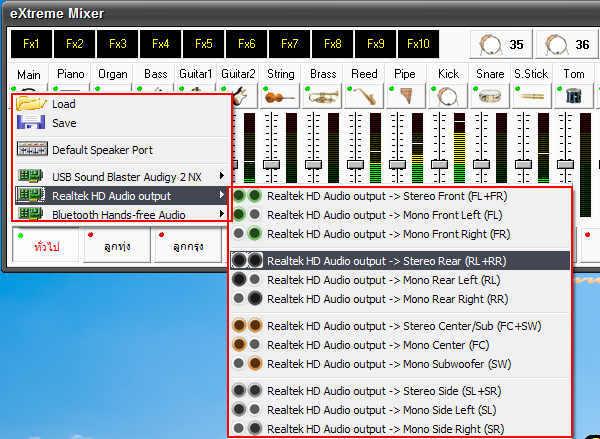The image size is (600, 439).
Task: Click the drum 35 button
Action: tap(501, 44)
